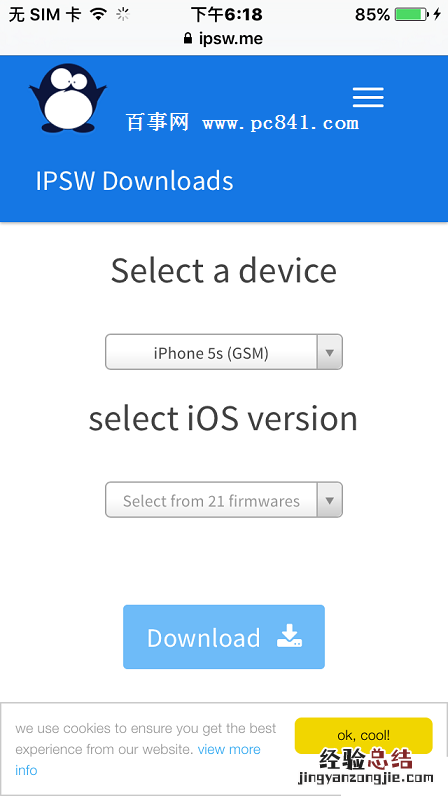Open the view more info link
This screenshot has height=796, width=448.
click(138, 759)
